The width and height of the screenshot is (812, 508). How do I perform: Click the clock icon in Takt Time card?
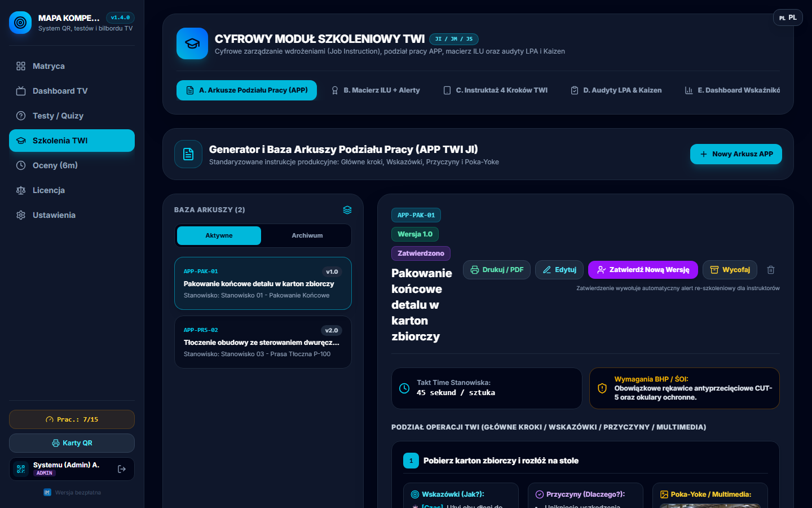[404, 388]
